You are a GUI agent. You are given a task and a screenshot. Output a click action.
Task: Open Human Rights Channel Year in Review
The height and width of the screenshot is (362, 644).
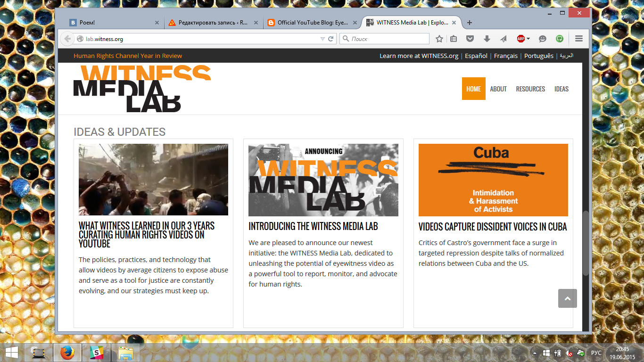point(128,56)
